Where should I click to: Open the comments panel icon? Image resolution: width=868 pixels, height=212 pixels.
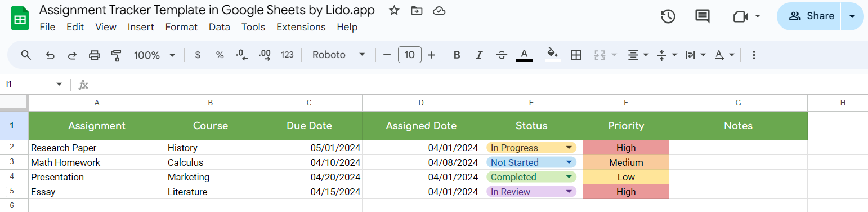pos(703,16)
